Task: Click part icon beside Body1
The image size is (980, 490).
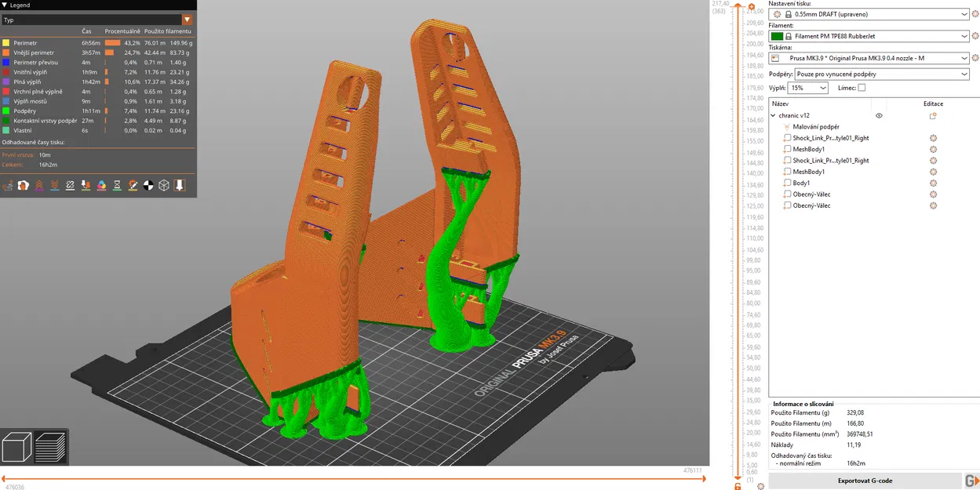Action: click(787, 183)
